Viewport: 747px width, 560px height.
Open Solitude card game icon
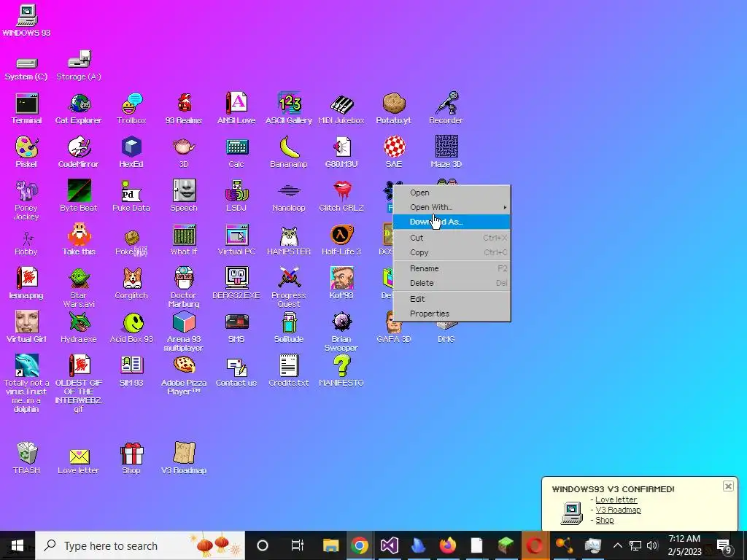pyautogui.click(x=289, y=327)
